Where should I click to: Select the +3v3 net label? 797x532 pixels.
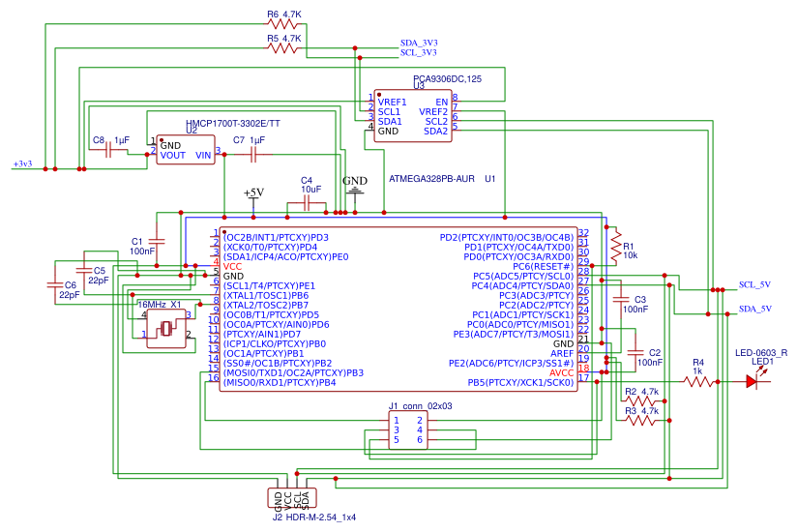click(x=23, y=164)
